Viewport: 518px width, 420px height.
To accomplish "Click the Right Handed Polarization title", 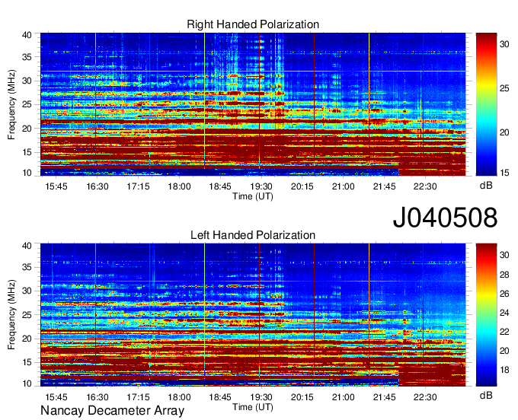I will click(253, 24).
